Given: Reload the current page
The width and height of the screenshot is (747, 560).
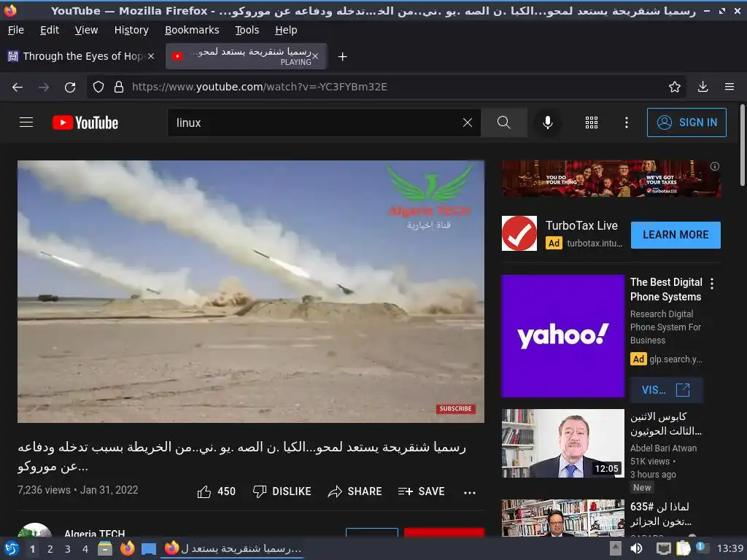Looking at the screenshot, I should tap(70, 87).
